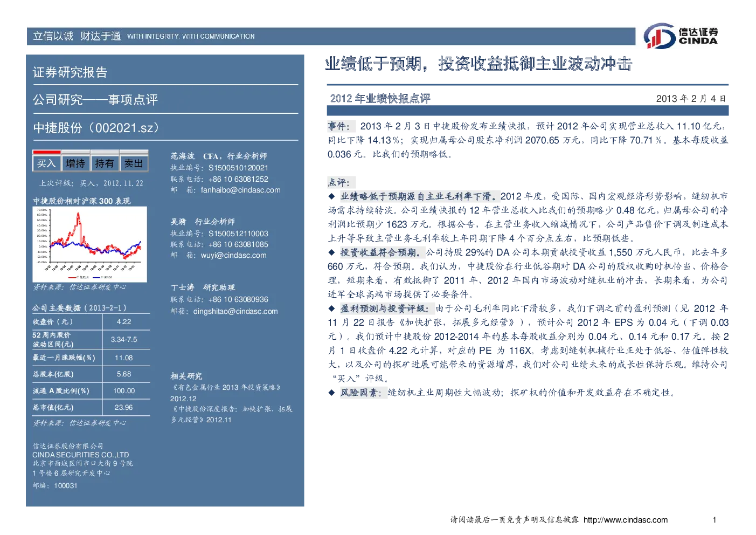Open the email link fanhaibo@cindasc.com

coord(240,190)
